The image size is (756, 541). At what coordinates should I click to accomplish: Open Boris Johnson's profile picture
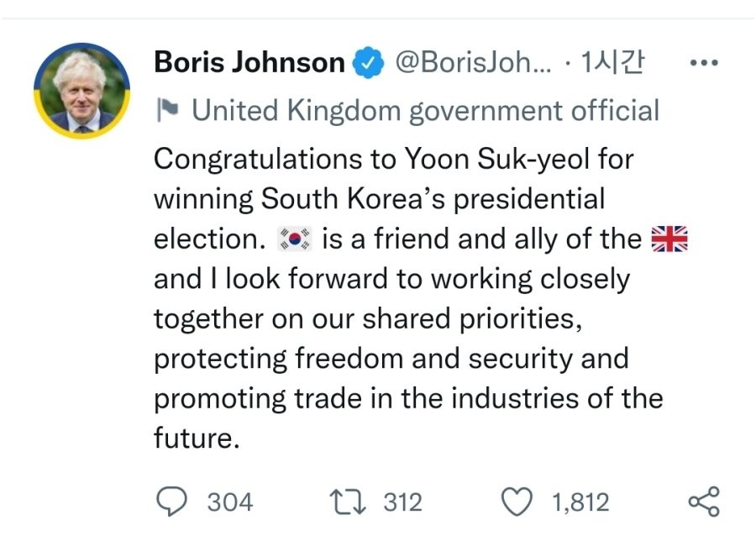click(81, 90)
